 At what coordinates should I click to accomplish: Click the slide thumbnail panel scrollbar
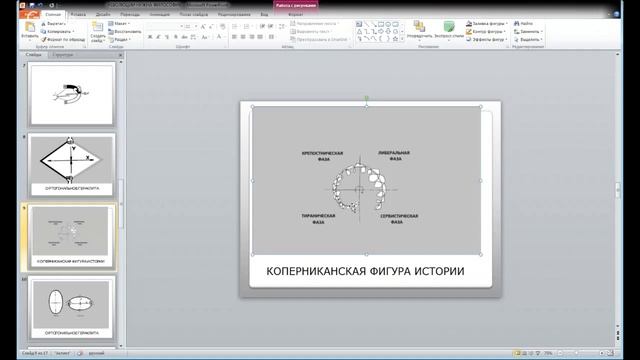pyautogui.click(x=121, y=203)
